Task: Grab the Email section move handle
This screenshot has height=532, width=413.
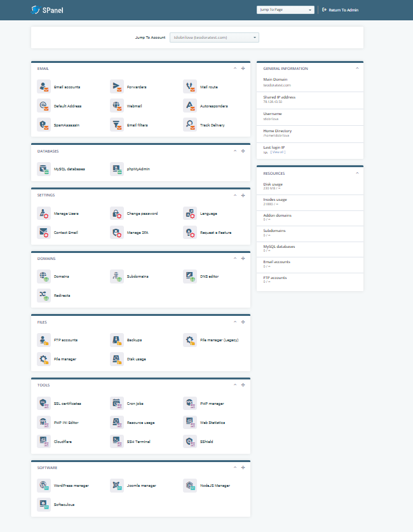Action: [243, 68]
